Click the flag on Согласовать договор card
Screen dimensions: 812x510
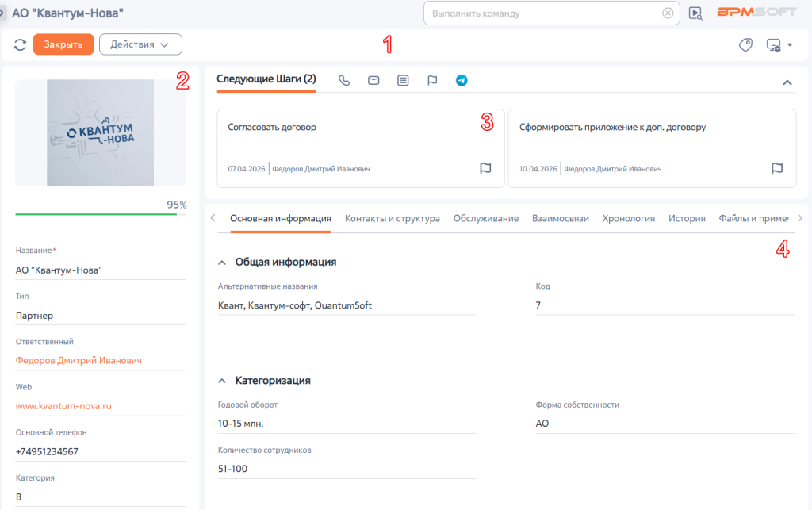[x=485, y=169]
